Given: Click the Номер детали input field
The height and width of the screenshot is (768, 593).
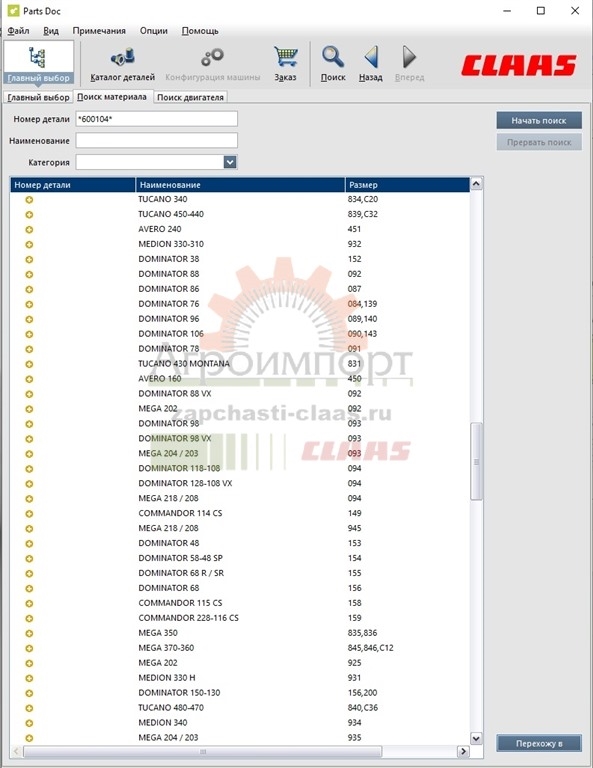Looking at the screenshot, I should pyautogui.click(x=157, y=119).
